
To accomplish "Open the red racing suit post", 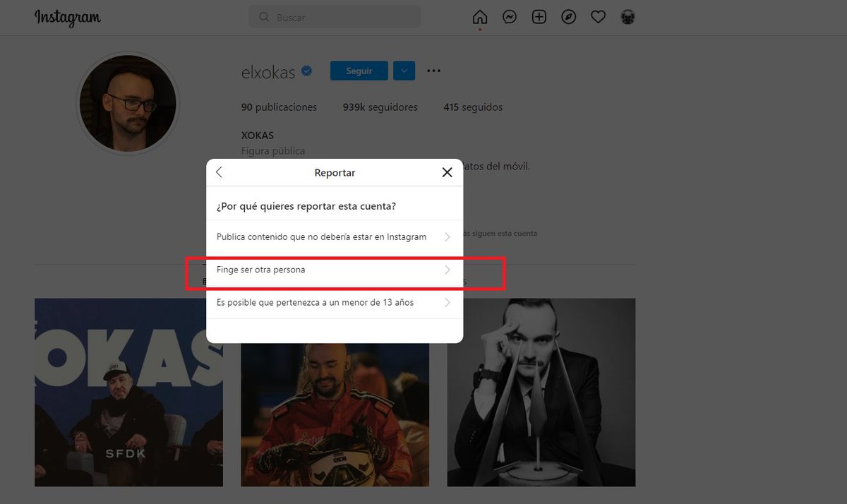I will point(335,415).
